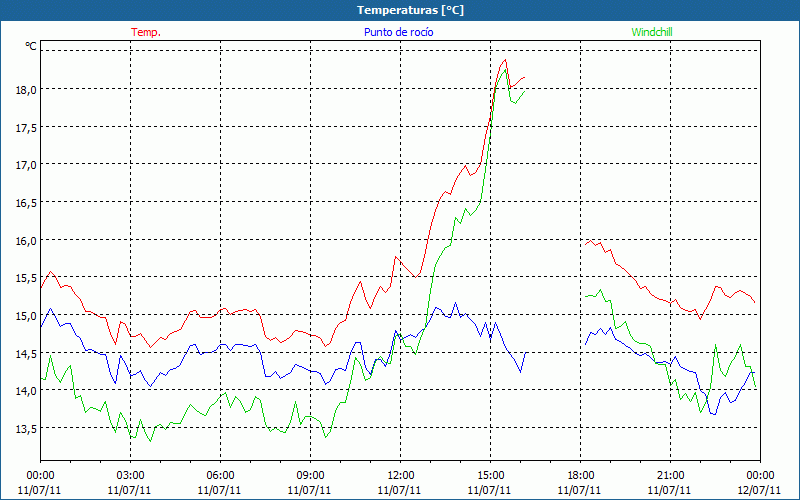This screenshot has width=800, height=500.
Task: Click the 06:00 time axis label
Action: click(x=220, y=475)
